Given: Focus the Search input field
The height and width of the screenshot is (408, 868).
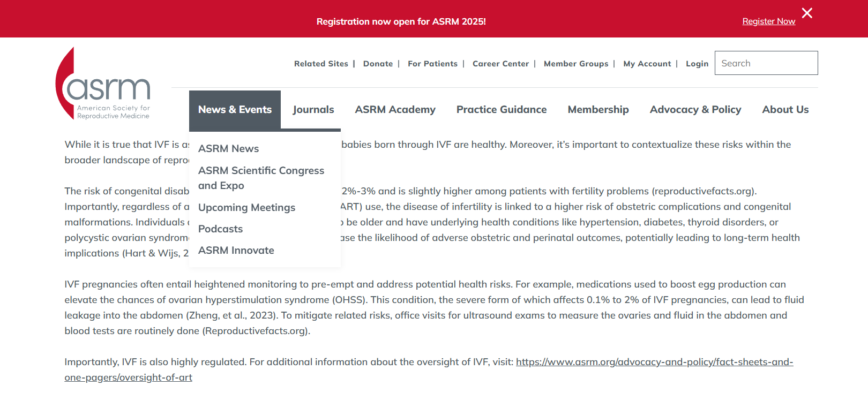Looking at the screenshot, I should coord(766,63).
